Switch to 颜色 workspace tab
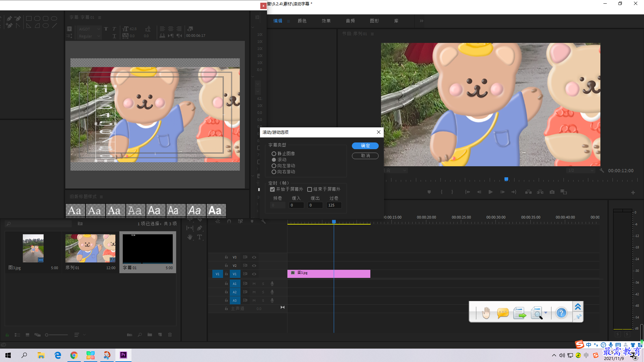The image size is (644, 362). [302, 21]
